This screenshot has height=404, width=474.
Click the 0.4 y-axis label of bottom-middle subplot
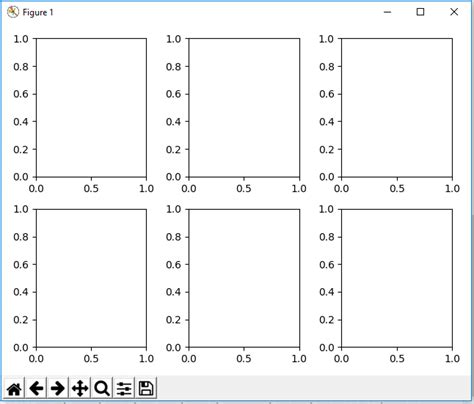[x=173, y=292]
